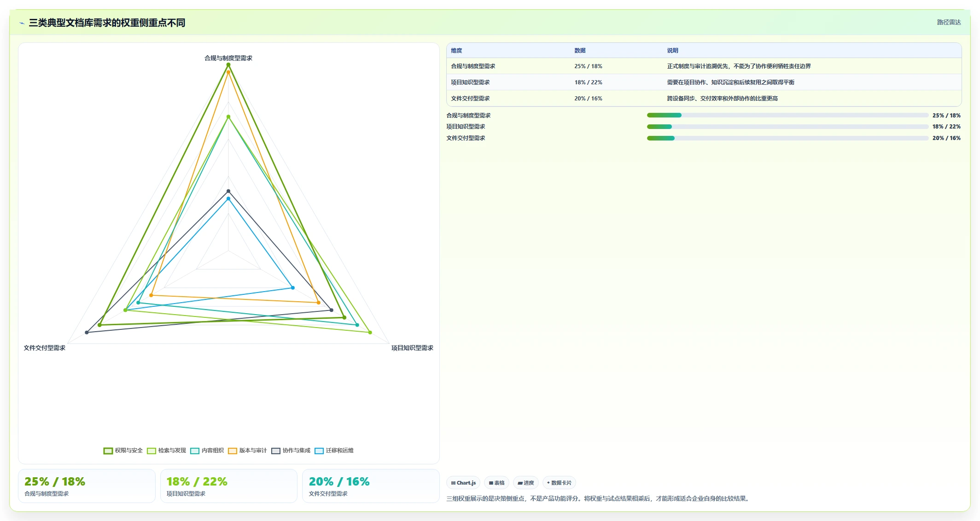The width and height of the screenshot is (980, 521).
Task: Click 文件交付型需求 label beside progress bar
Action: (466, 138)
